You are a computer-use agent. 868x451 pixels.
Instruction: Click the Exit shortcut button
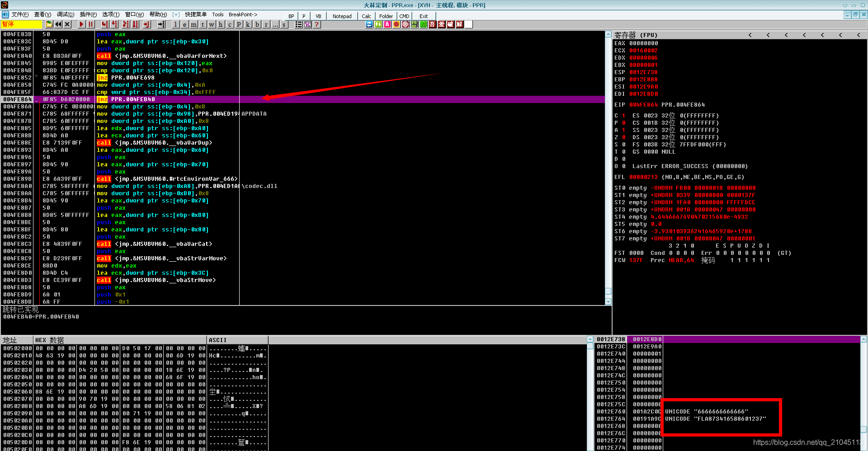(424, 16)
